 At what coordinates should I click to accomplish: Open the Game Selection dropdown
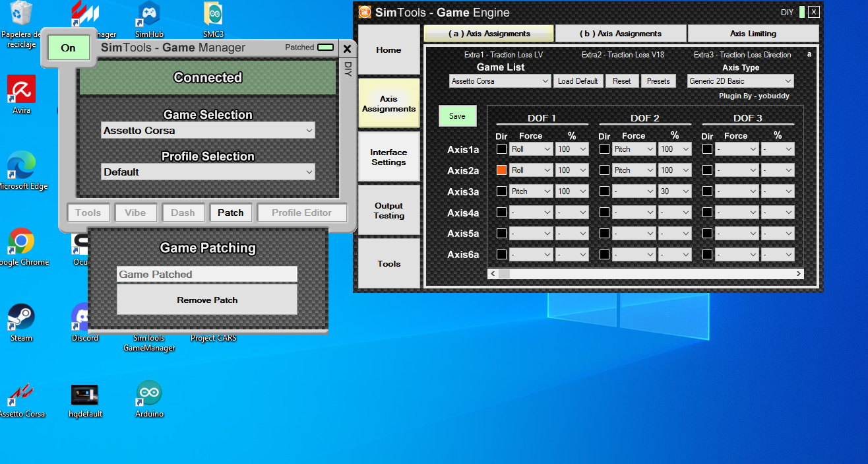pos(208,131)
